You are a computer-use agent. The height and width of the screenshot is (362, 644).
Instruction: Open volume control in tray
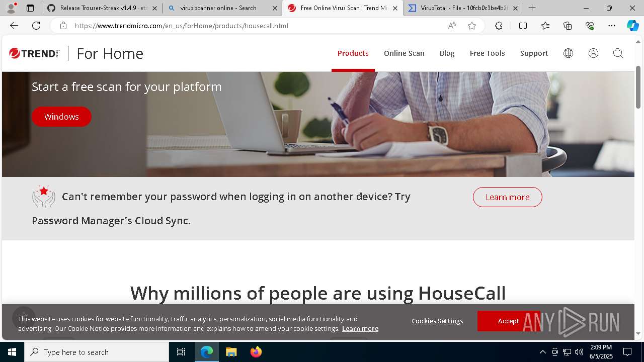tap(579, 352)
